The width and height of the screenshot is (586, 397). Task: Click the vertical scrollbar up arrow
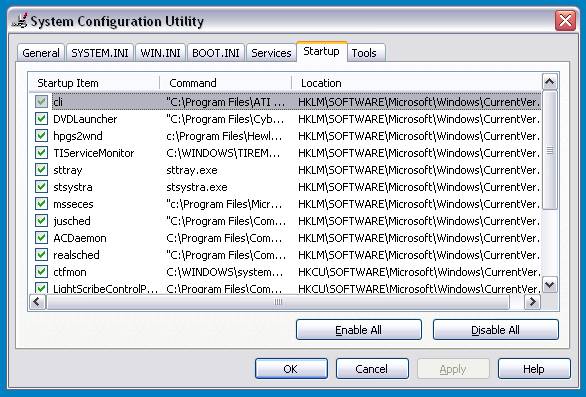coord(550,82)
